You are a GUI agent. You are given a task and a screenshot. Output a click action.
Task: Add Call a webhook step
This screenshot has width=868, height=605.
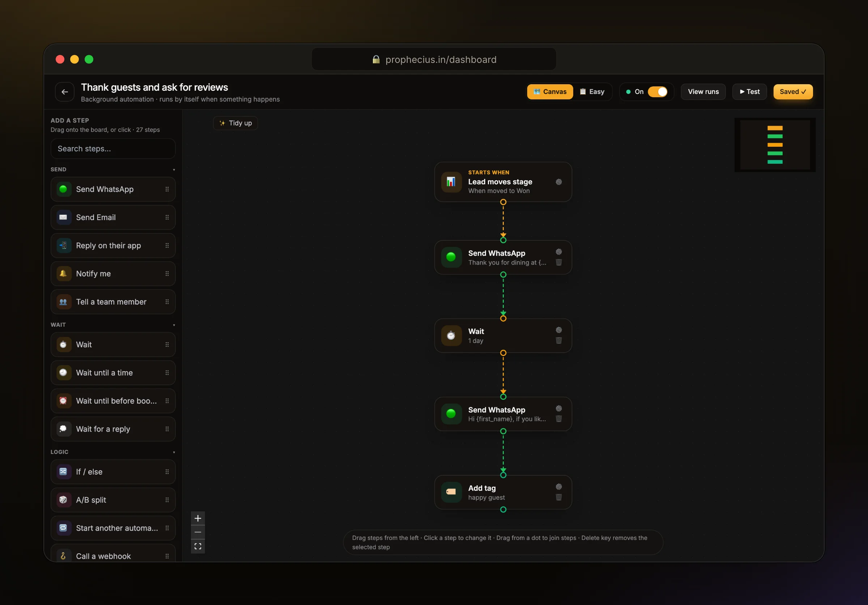113,554
